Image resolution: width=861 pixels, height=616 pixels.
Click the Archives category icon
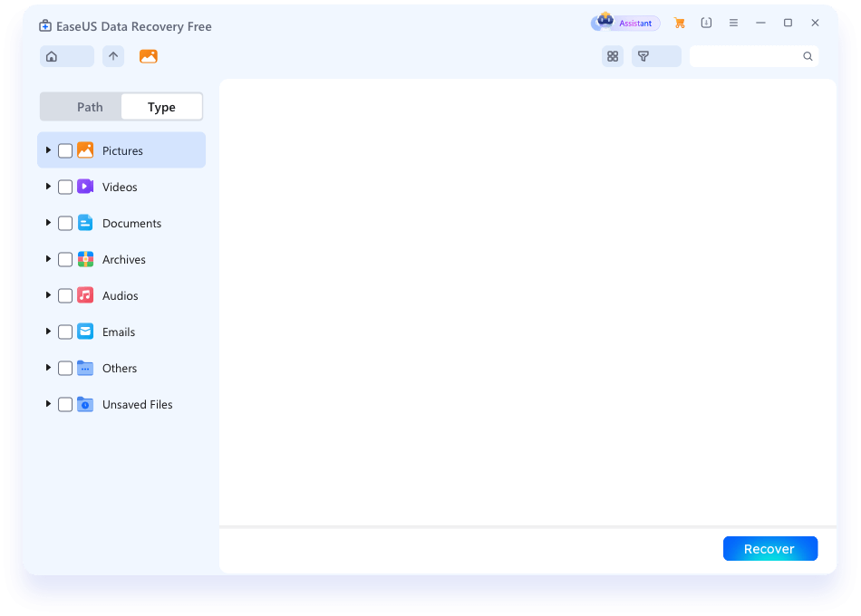(x=85, y=258)
